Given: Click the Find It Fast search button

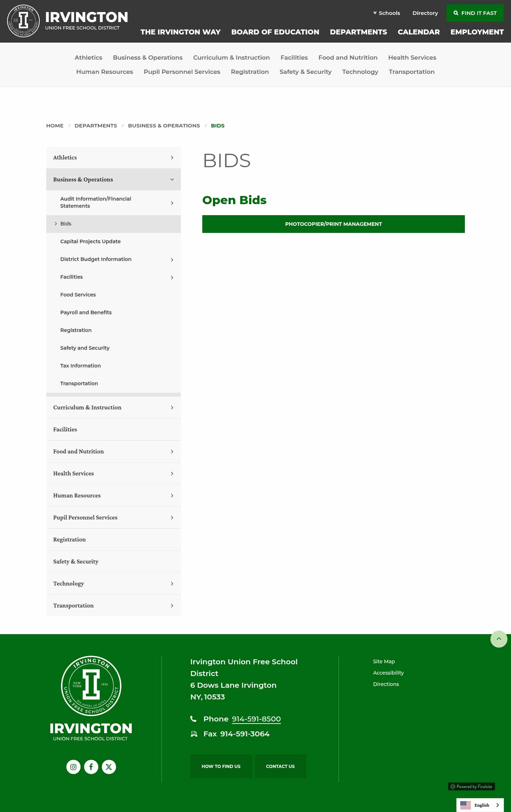Looking at the screenshot, I should click(x=475, y=13).
